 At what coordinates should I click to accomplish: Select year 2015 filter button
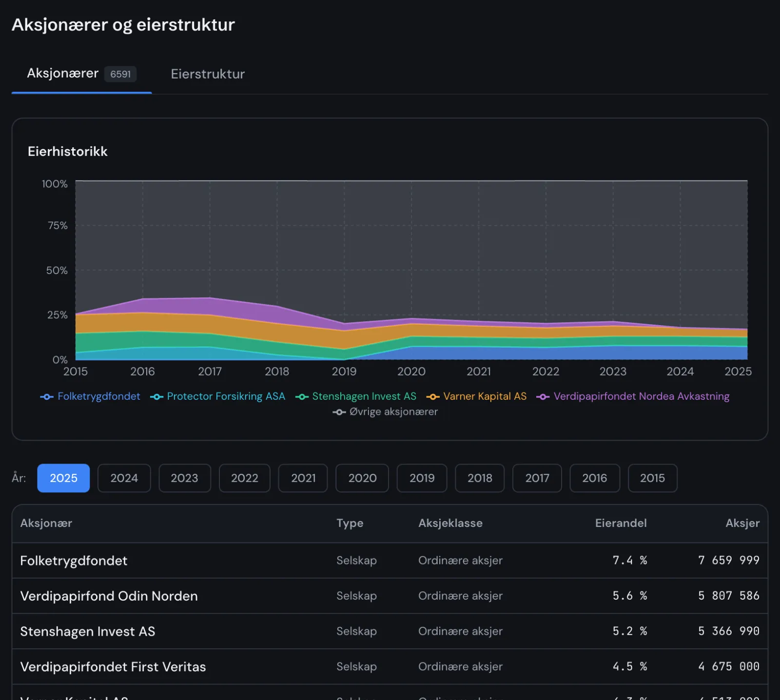click(x=652, y=478)
